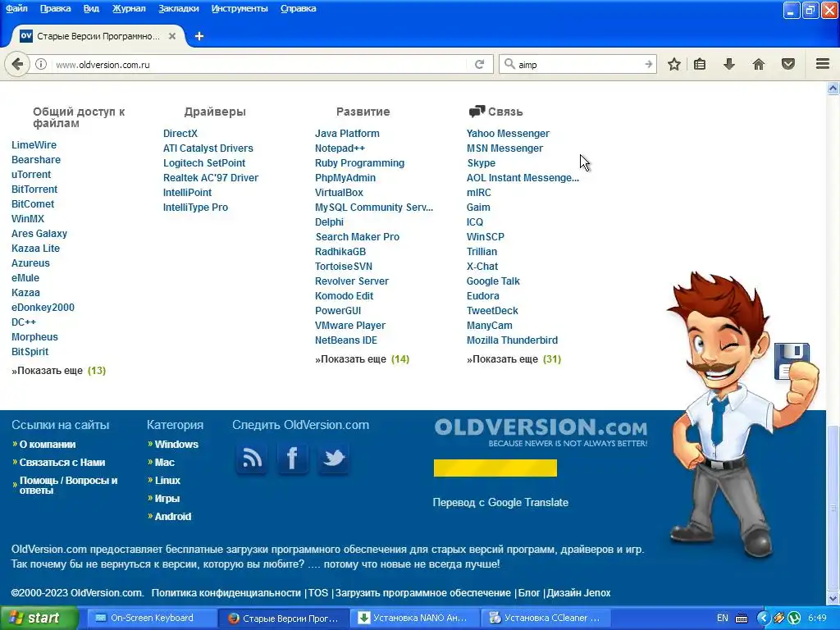Viewport: 840px width, 630px height.
Task: Show 31 more Связь programs
Action: [514, 359]
